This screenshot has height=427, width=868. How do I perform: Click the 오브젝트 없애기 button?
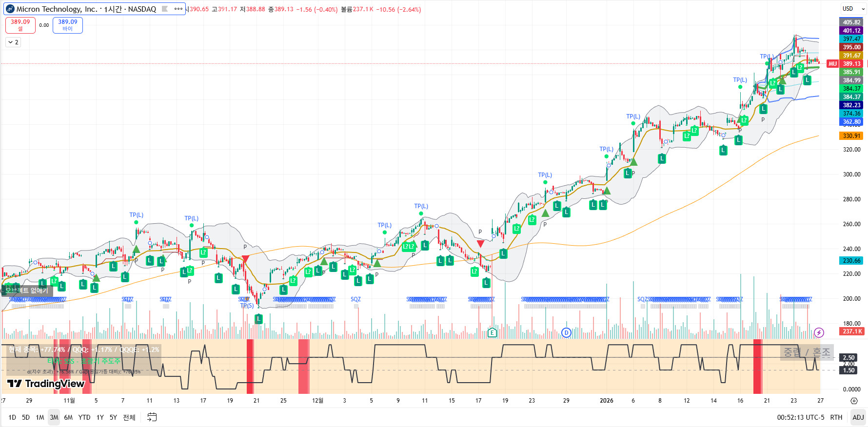pyautogui.click(x=27, y=291)
